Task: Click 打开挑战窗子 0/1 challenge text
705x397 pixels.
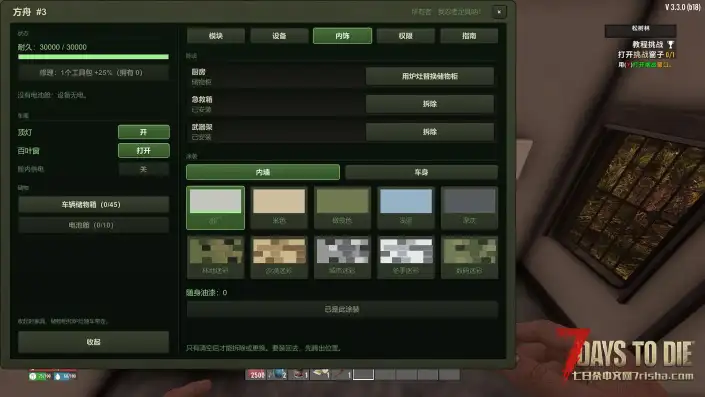Action: 646,54
